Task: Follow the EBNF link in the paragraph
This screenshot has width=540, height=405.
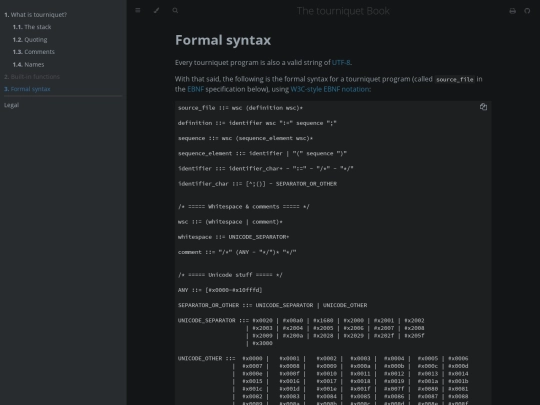Action: pos(195,89)
